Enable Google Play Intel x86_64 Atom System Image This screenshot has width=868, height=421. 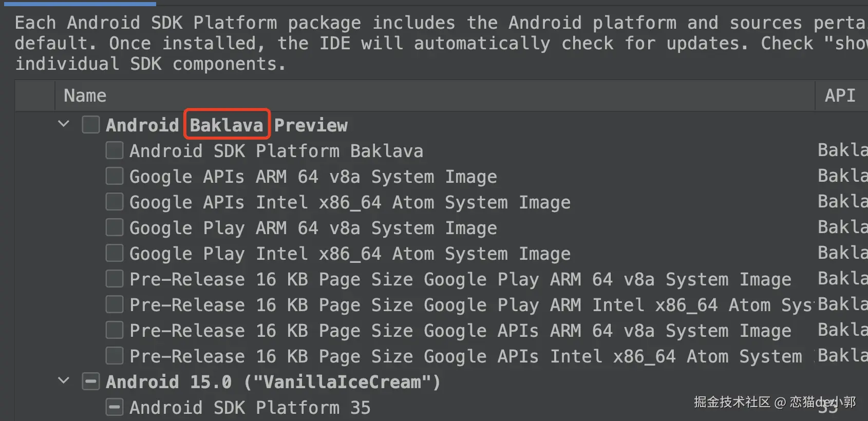114,253
